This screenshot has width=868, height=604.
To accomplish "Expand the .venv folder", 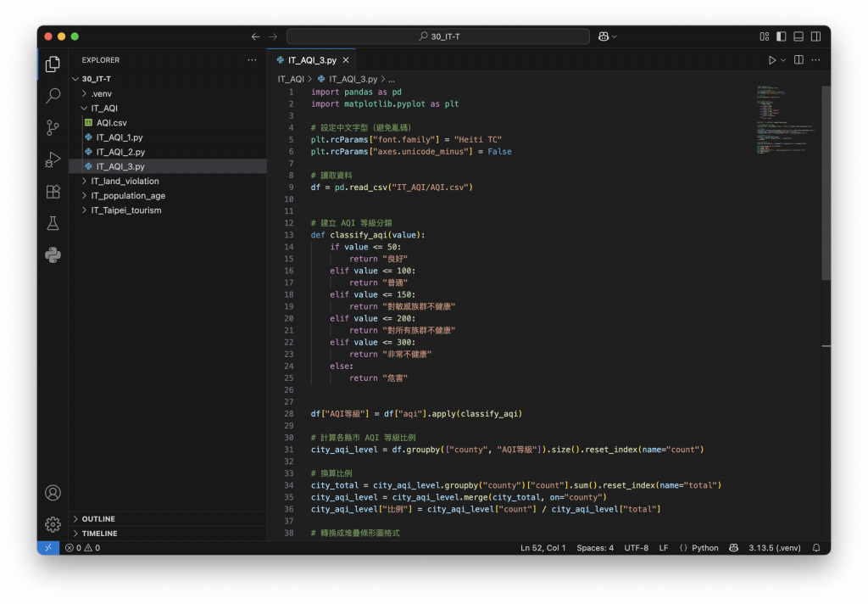I will click(84, 93).
